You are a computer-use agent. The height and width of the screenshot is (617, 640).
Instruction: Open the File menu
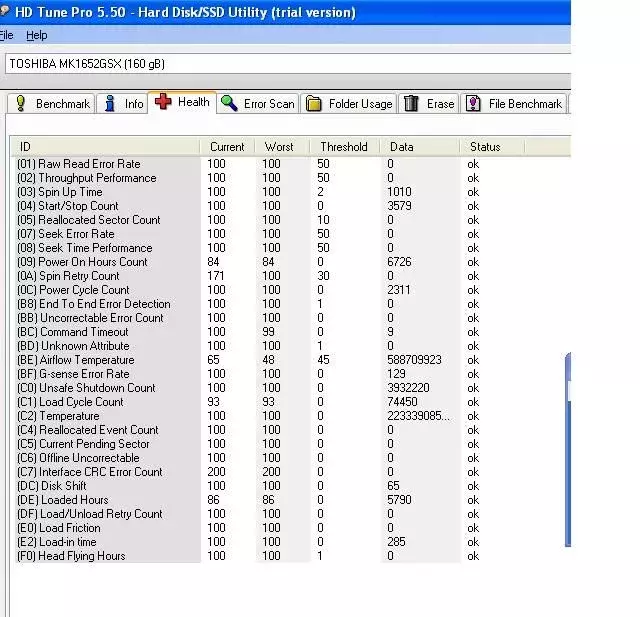click(x=6, y=36)
